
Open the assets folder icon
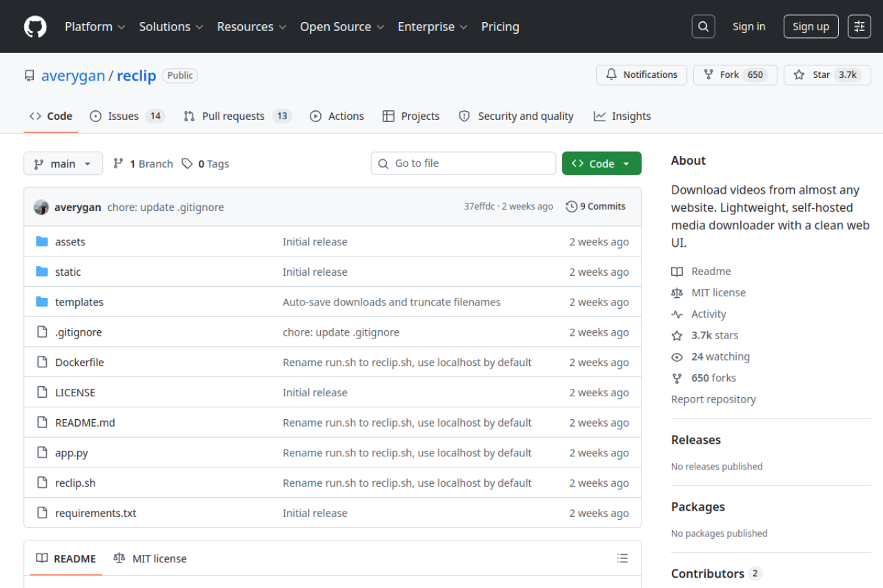point(42,241)
